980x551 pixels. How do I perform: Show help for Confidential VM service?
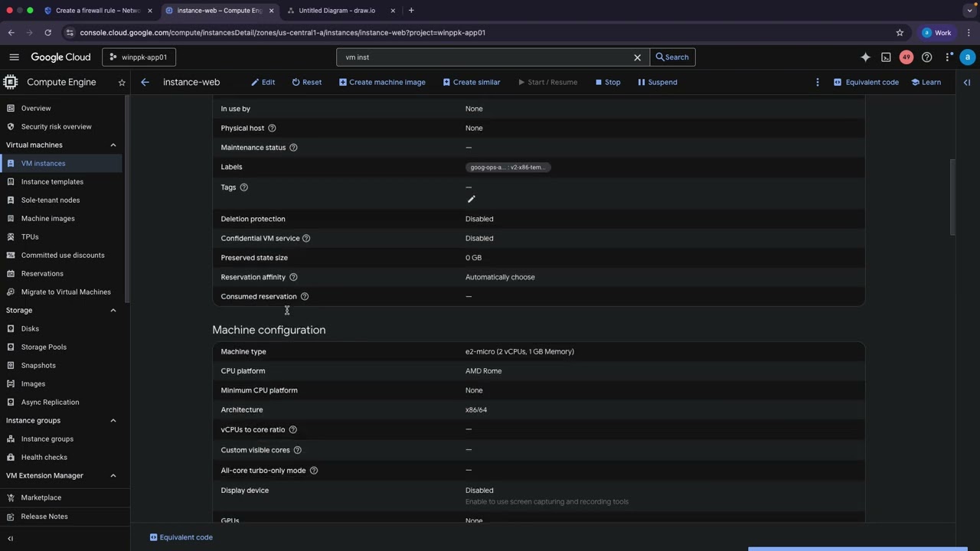(x=306, y=239)
